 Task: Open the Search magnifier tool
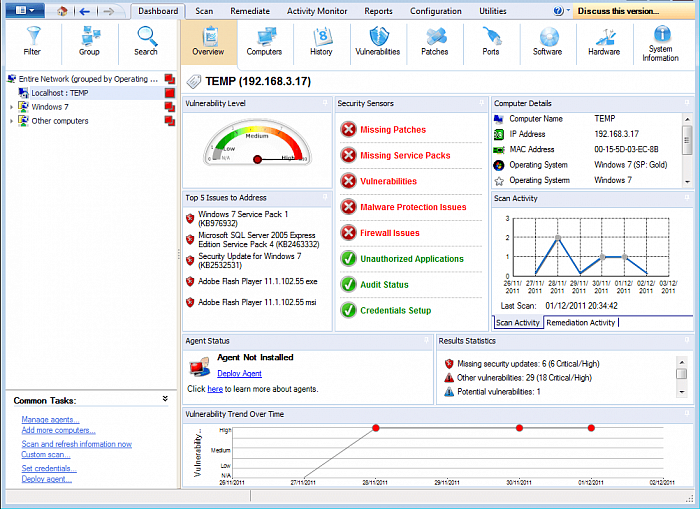pos(146,41)
